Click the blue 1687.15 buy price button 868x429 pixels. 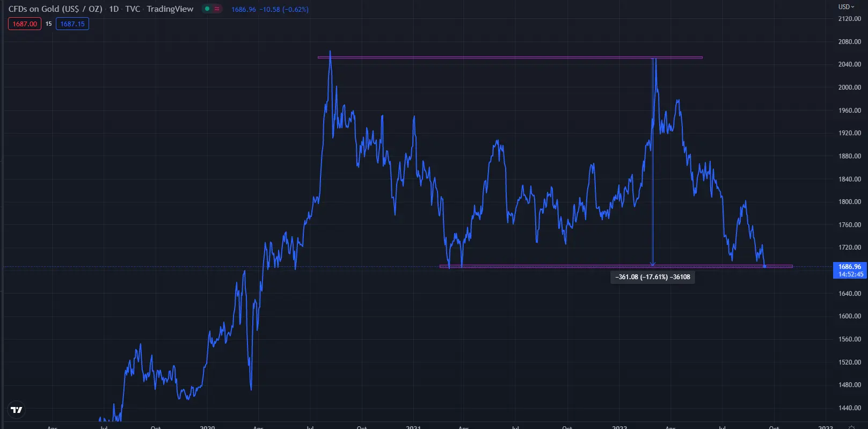[x=72, y=24]
